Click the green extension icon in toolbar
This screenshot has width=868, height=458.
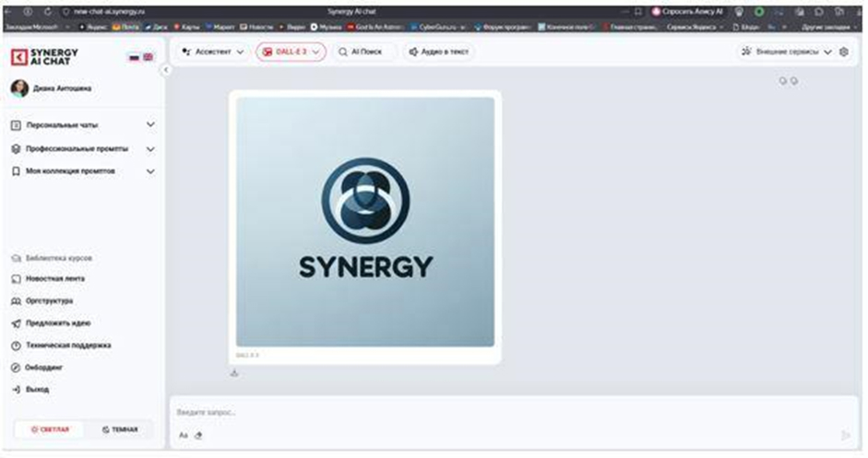click(759, 12)
